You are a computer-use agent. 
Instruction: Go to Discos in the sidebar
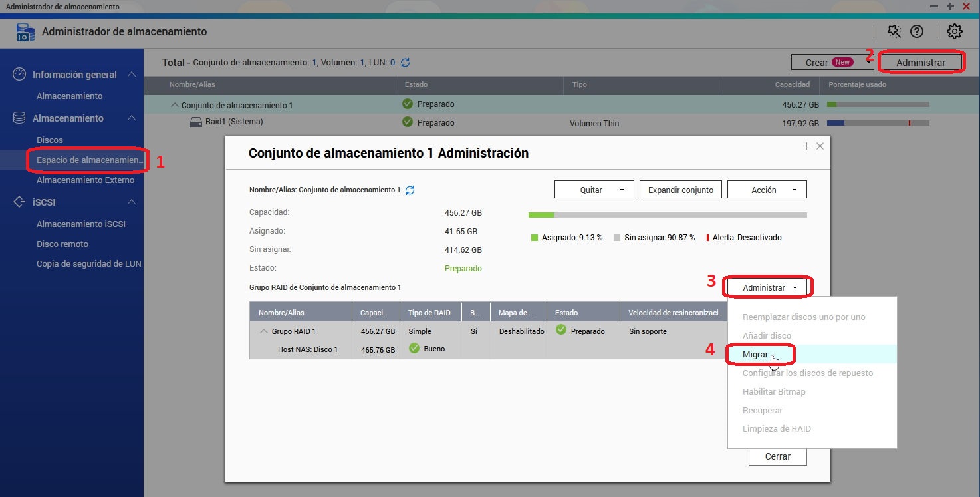[50, 140]
